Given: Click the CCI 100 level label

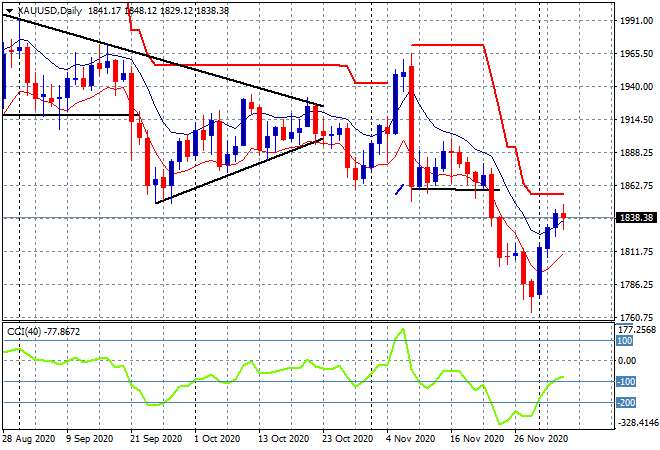Looking at the screenshot, I should point(625,341).
